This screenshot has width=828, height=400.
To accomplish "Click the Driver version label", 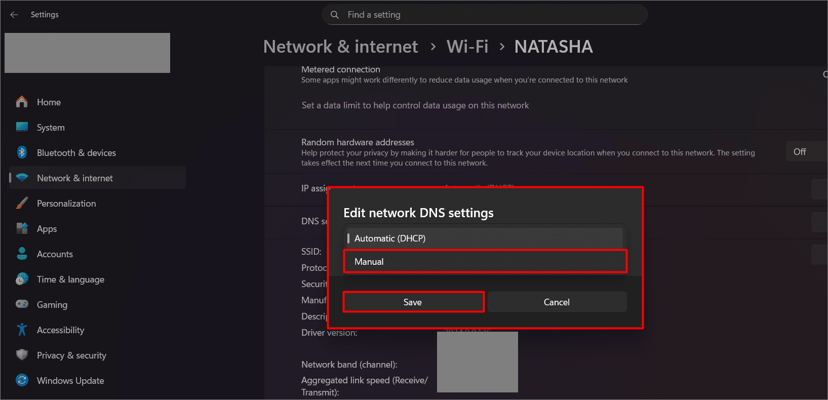I will click(330, 333).
